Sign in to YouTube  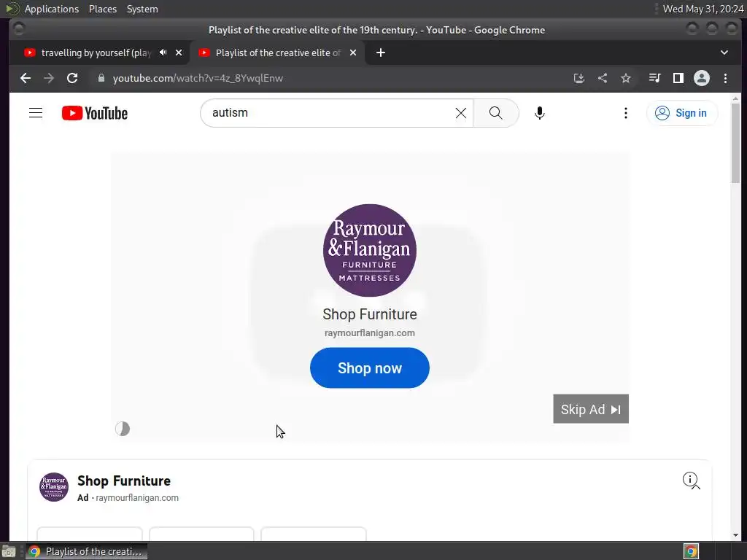point(682,113)
